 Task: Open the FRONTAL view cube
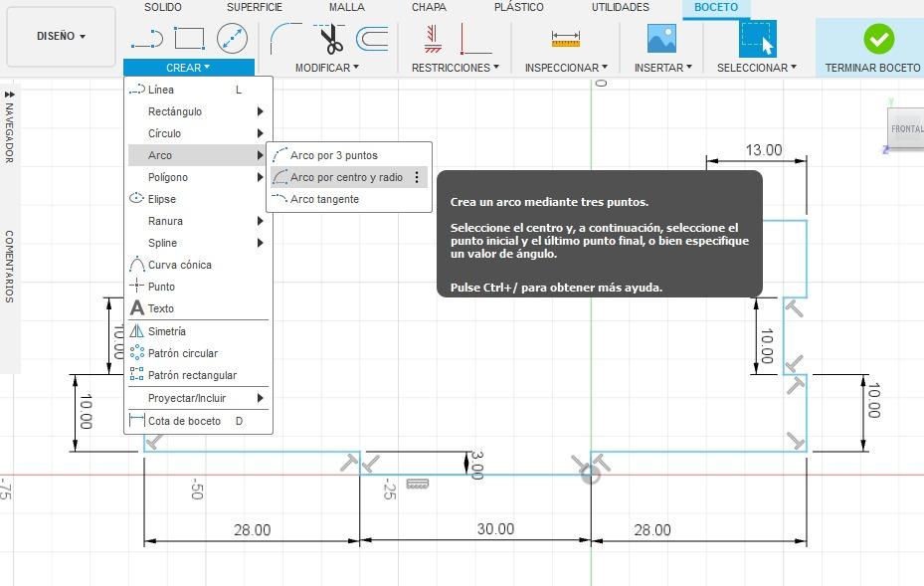tap(906, 128)
